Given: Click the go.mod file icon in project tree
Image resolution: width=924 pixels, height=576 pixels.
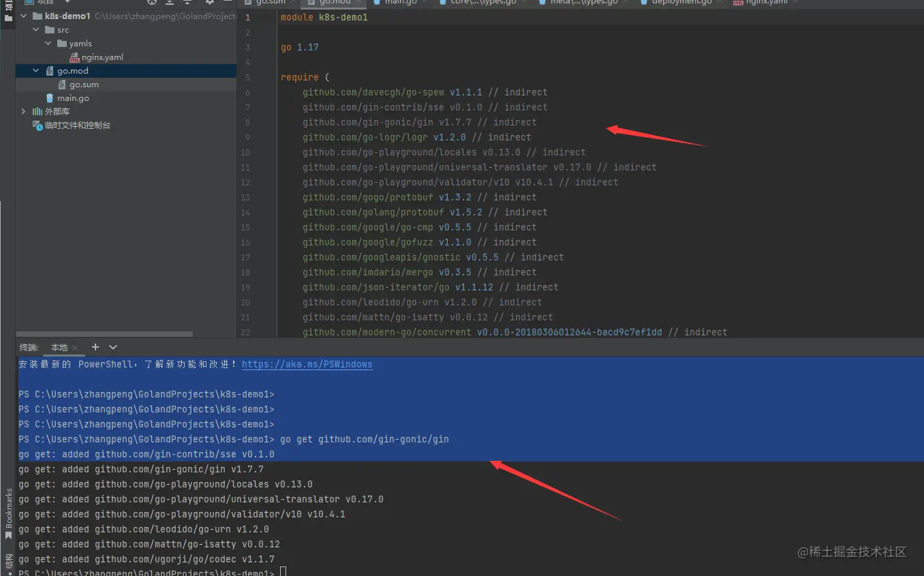Looking at the screenshot, I should [x=50, y=71].
